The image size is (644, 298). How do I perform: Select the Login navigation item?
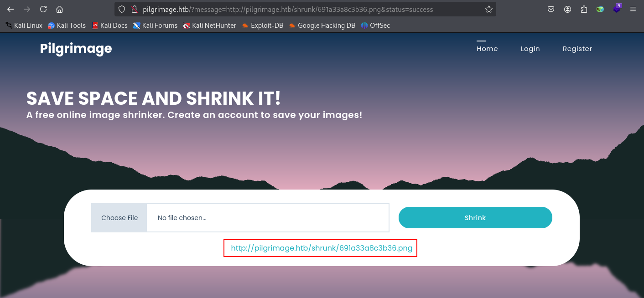(530, 49)
